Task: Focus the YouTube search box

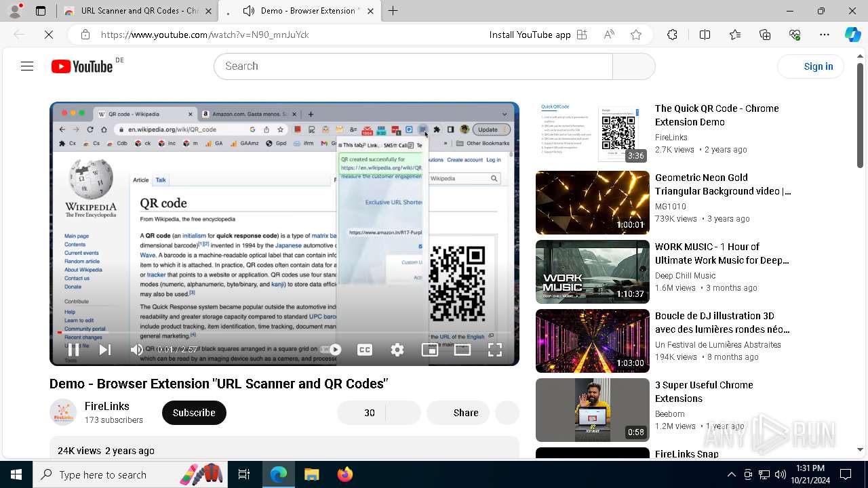Action: pyautogui.click(x=413, y=66)
